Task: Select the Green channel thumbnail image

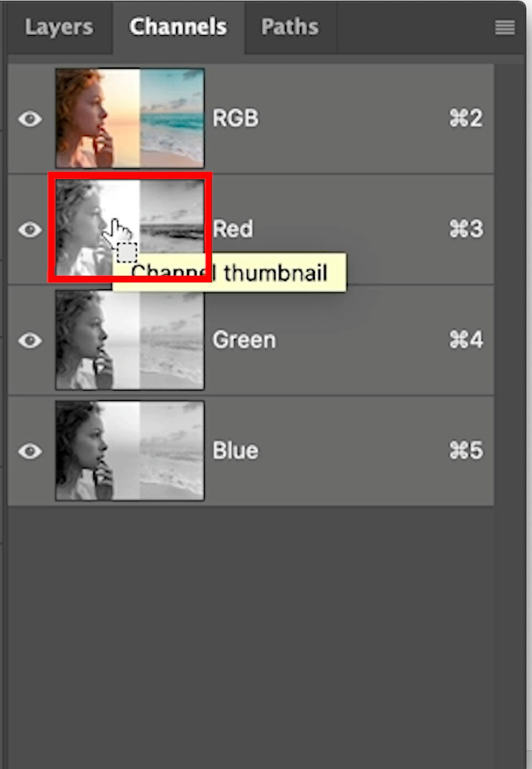Action: 130,340
